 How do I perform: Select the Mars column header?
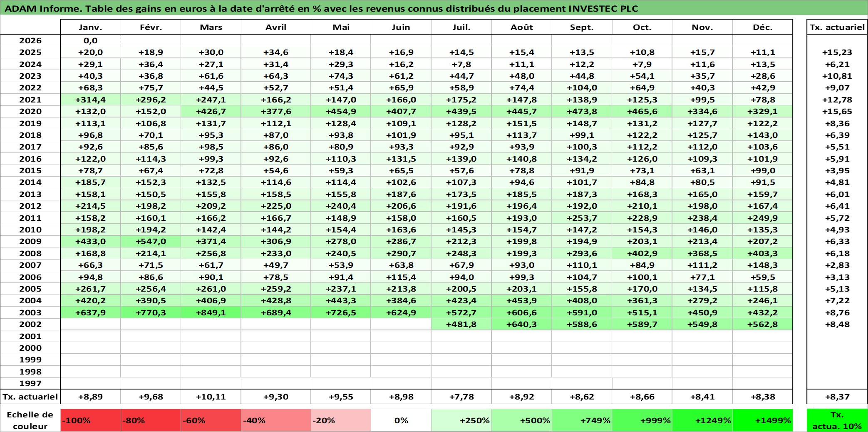point(211,27)
